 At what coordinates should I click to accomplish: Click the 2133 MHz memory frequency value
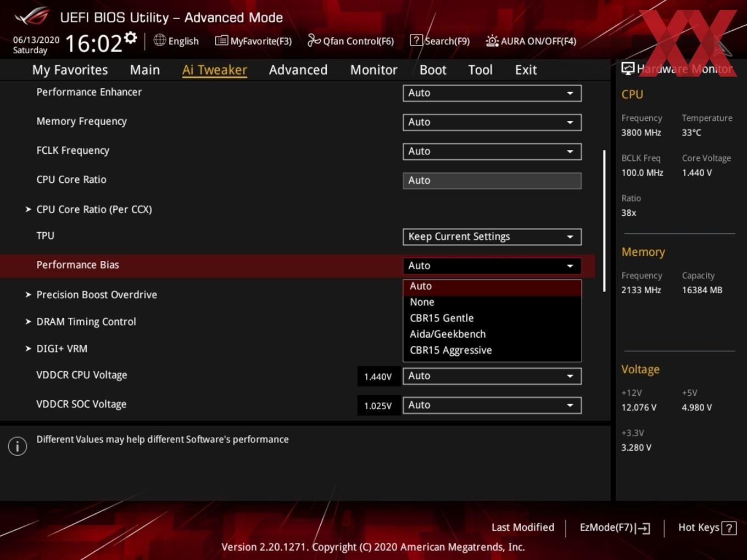[641, 290]
